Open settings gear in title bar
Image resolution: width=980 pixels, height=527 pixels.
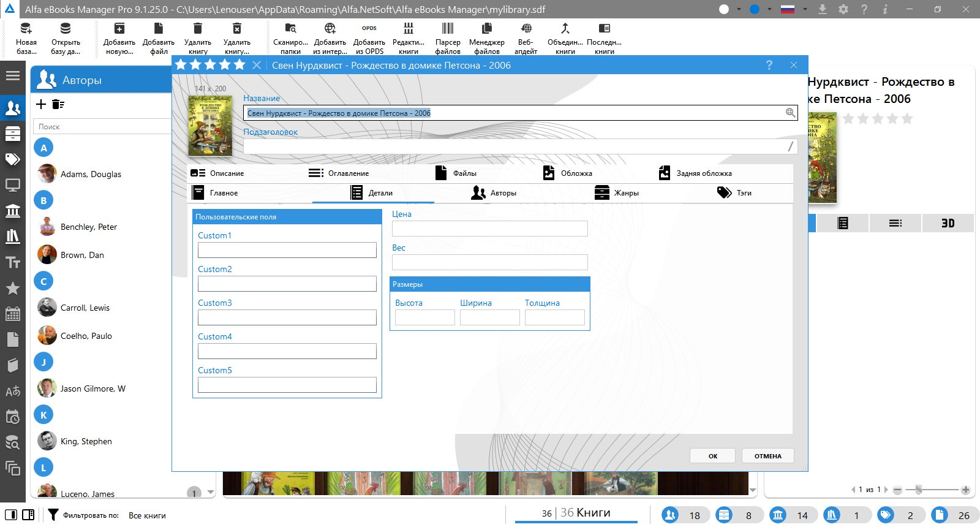point(843,9)
